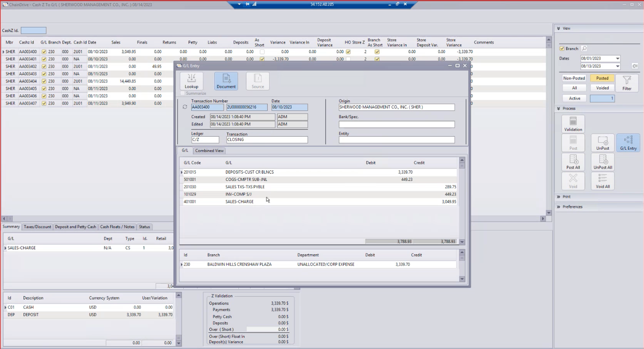Expand the 230 Baldwin Hills branch row
The width and height of the screenshot is (644, 349).
click(181, 264)
